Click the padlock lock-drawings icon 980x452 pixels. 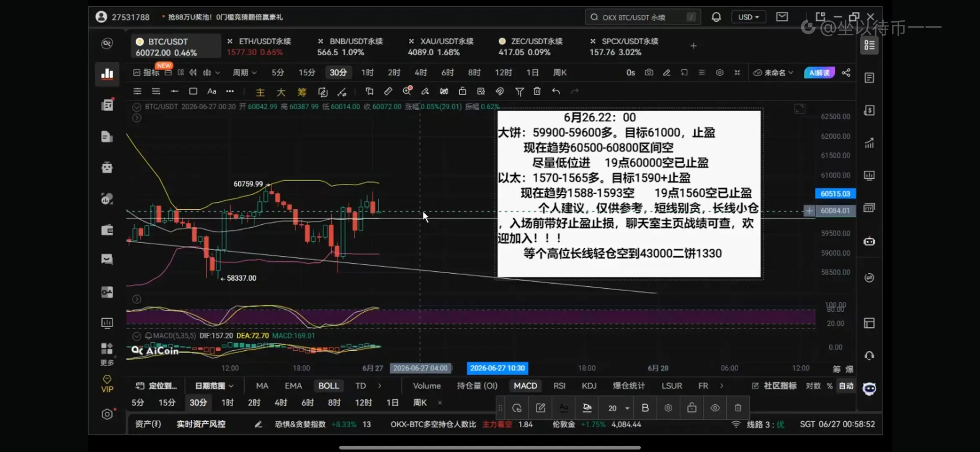pos(462,91)
